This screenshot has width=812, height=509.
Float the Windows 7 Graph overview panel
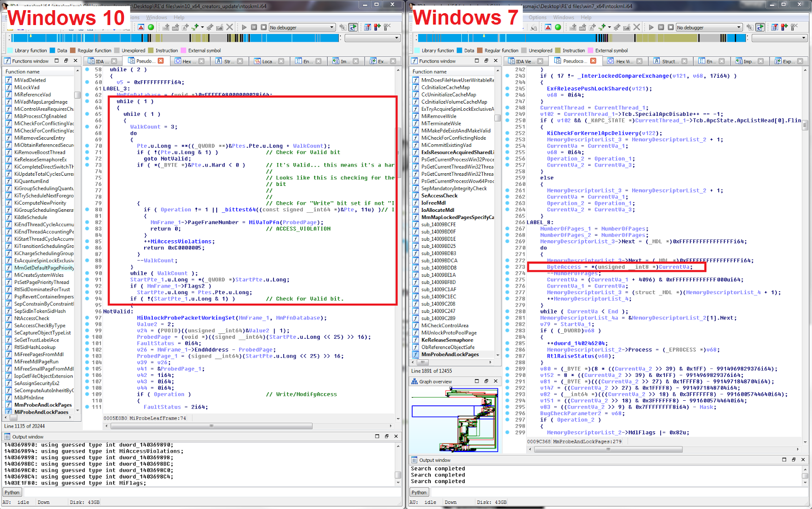486,381
